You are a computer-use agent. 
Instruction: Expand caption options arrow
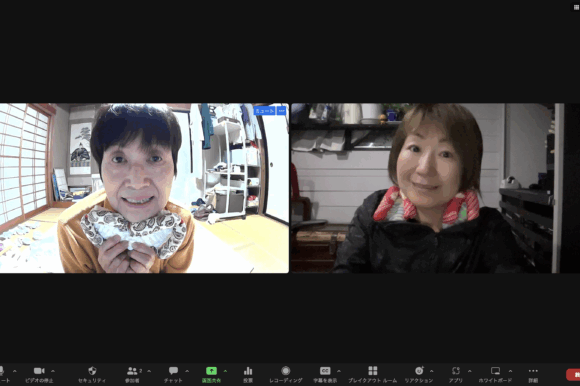338,371
